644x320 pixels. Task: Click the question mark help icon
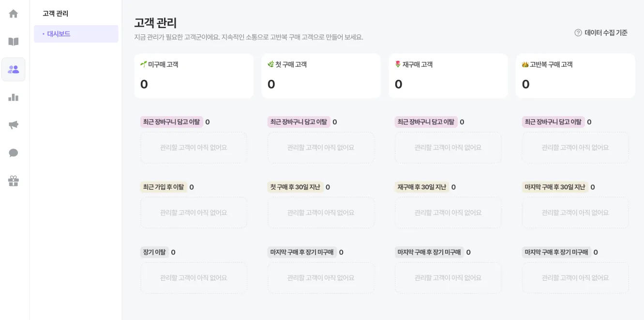578,33
